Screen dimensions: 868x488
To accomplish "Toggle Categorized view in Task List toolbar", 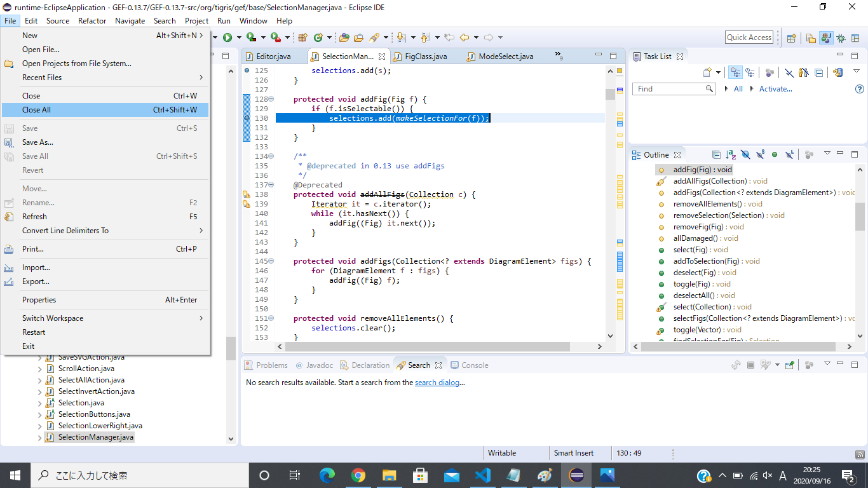I will tap(735, 72).
